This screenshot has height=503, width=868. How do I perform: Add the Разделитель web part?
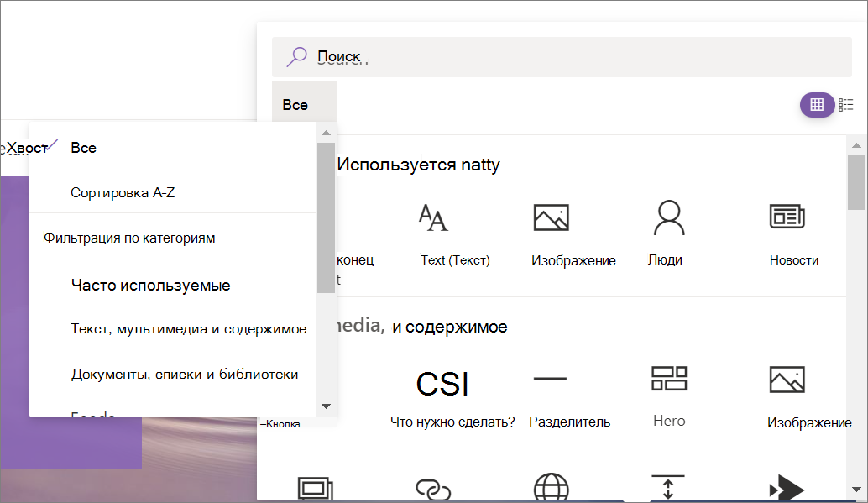pos(570,396)
